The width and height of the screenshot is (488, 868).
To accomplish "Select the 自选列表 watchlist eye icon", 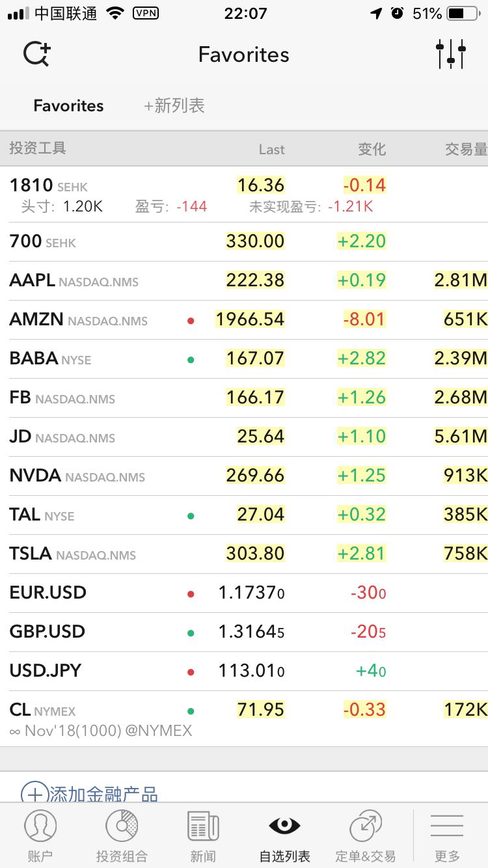I will (284, 826).
